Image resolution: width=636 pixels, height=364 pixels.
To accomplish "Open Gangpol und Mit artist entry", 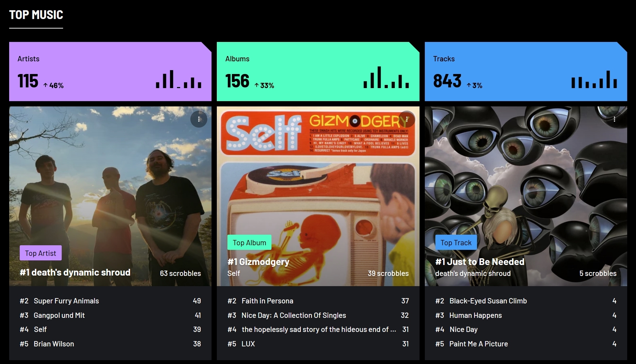I will [59, 315].
